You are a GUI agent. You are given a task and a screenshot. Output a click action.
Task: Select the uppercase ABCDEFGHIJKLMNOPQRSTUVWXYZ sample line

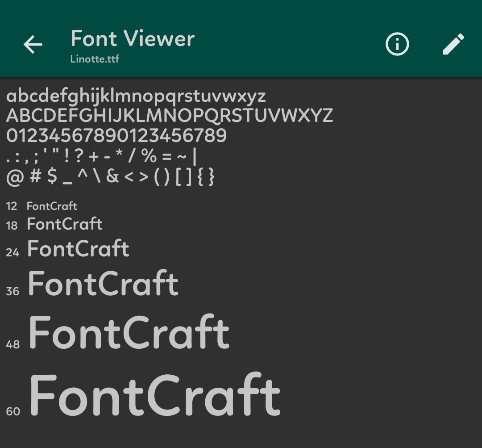170,116
